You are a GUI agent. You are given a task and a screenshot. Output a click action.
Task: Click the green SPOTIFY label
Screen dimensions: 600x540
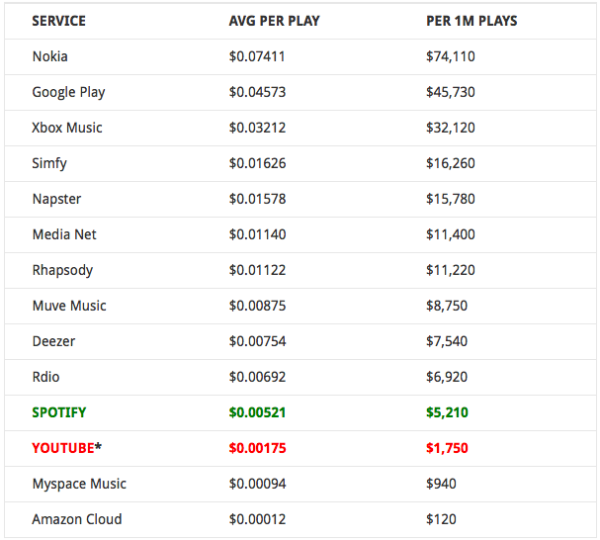61,412
